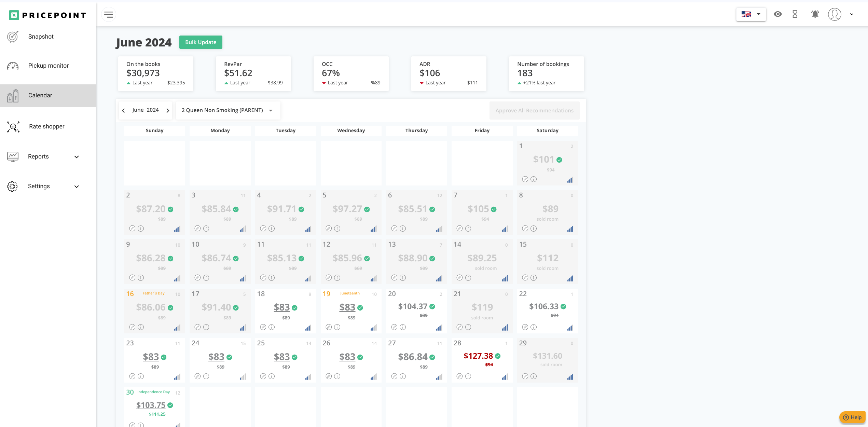Select Pickup monitor from the sidebar
Viewport: 868px width, 427px height.
coord(49,66)
